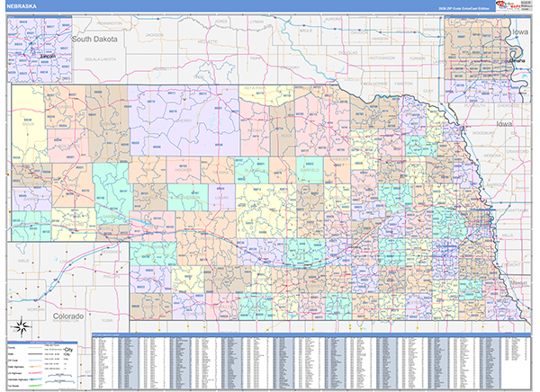Viewport: 540px width, 392px height.
Task: Click the legend box blue title bar
Action: pyautogui.click(x=42, y=343)
